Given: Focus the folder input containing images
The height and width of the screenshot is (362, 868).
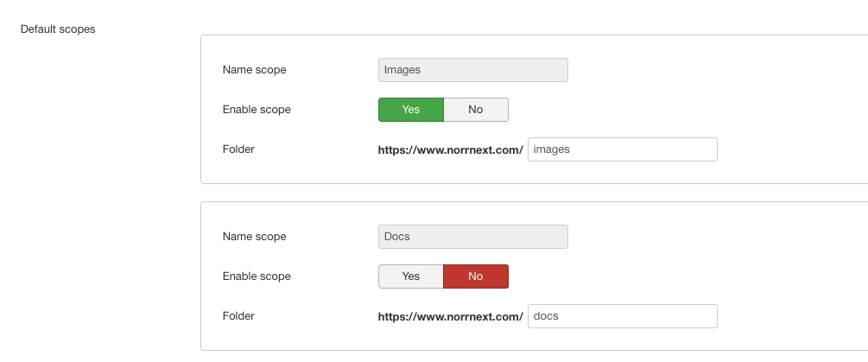Looking at the screenshot, I should tap(622, 149).
